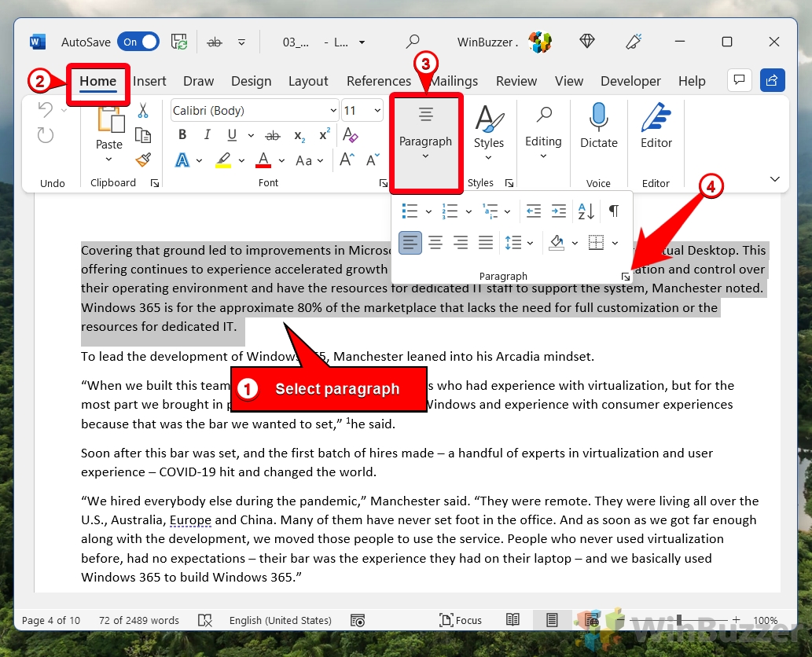Toggle Italic formatting
Screen dimensions: 812x657
208,134
